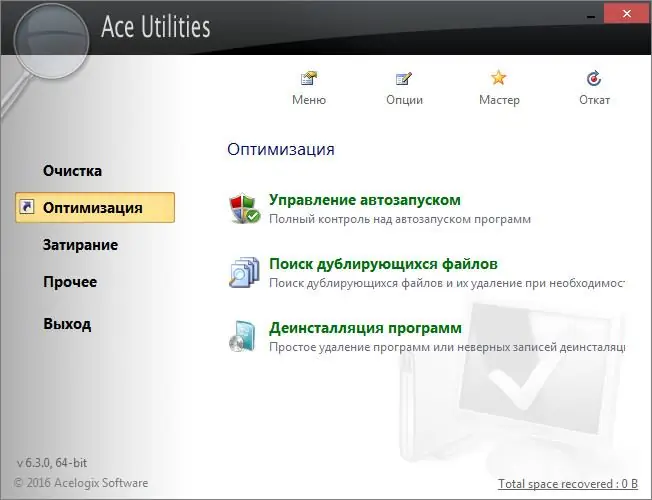Open Деинсталляция программ
The height and width of the screenshot is (500, 652).
pos(365,328)
